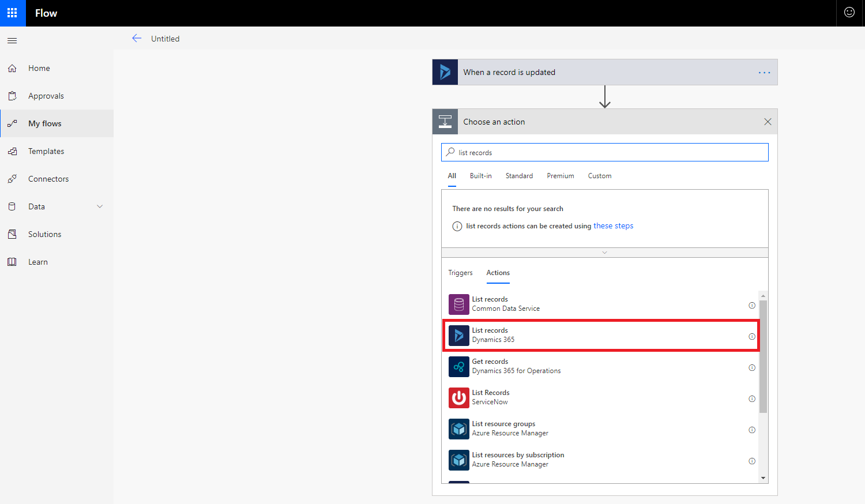This screenshot has width=865, height=504.
Task: Open the app launcher waffle icon
Action: pyautogui.click(x=13, y=13)
